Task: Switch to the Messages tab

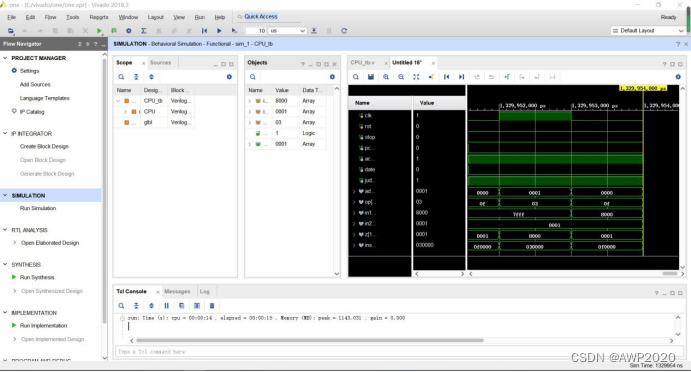Action: [x=177, y=291]
